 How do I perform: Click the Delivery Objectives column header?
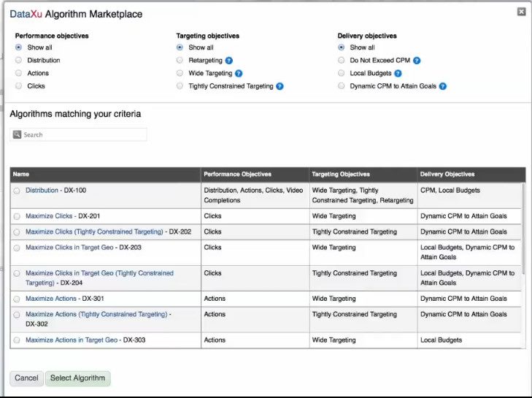(471, 175)
